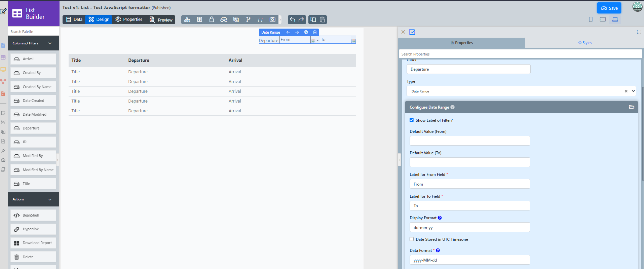The image size is (644, 269).
Task: Open the curly braces JSON definition icon
Action: (x=260, y=20)
